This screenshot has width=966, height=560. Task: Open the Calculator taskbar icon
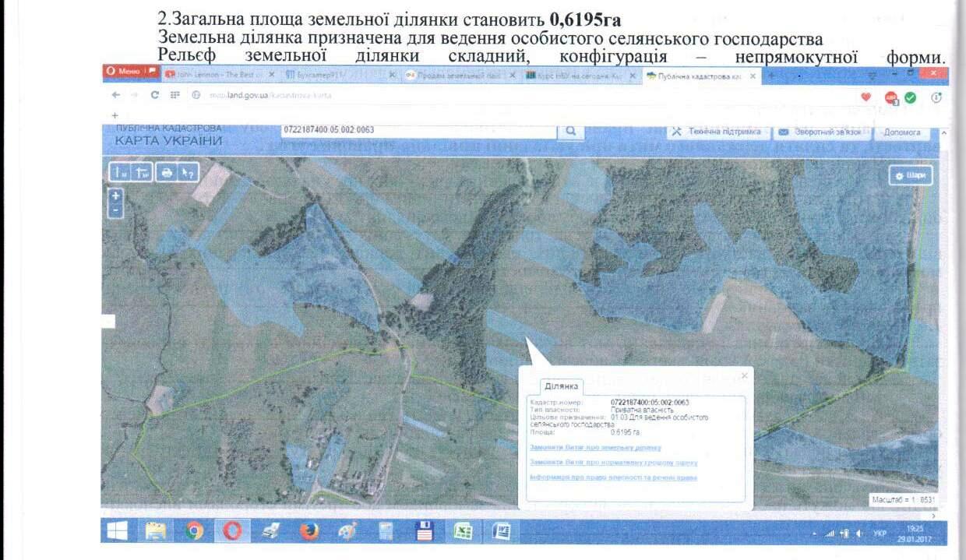point(386,532)
